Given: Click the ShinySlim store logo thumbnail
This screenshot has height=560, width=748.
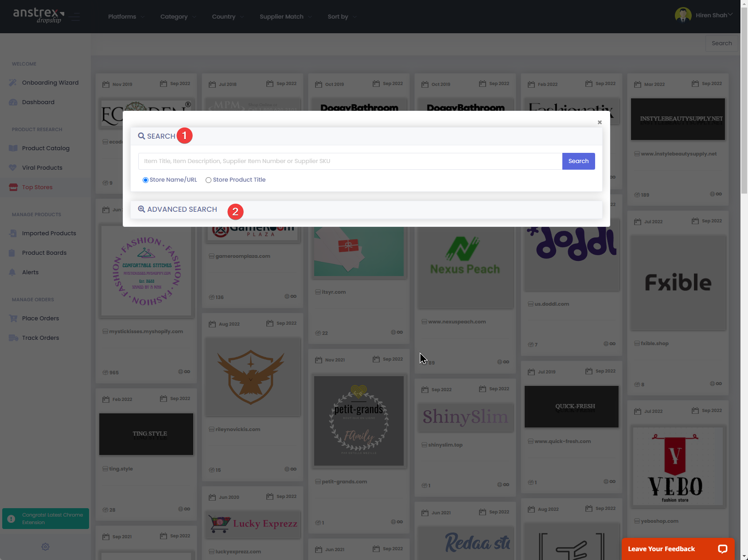Looking at the screenshot, I should tap(465, 417).
